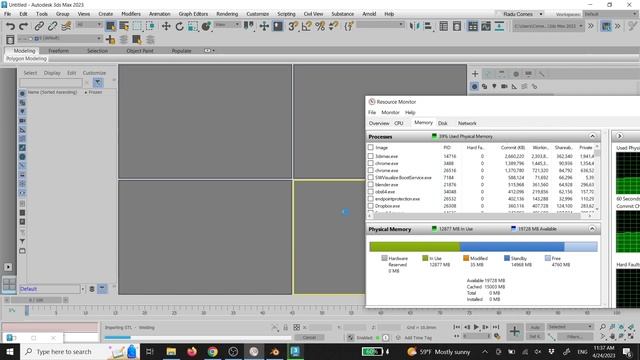Image resolution: width=640 pixels, height=360 pixels.
Task: Select the Geometry category in the command panel
Action: pos(474,87)
